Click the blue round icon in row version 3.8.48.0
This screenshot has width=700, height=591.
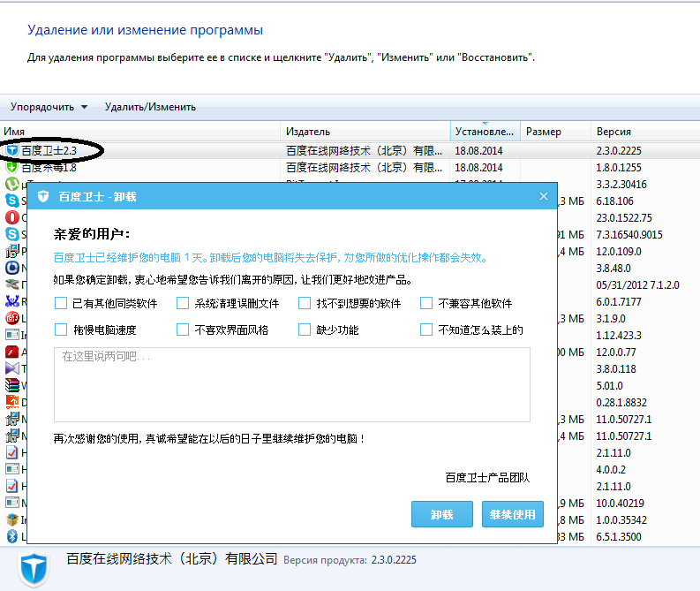pyautogui.click(x=12, y=268)
